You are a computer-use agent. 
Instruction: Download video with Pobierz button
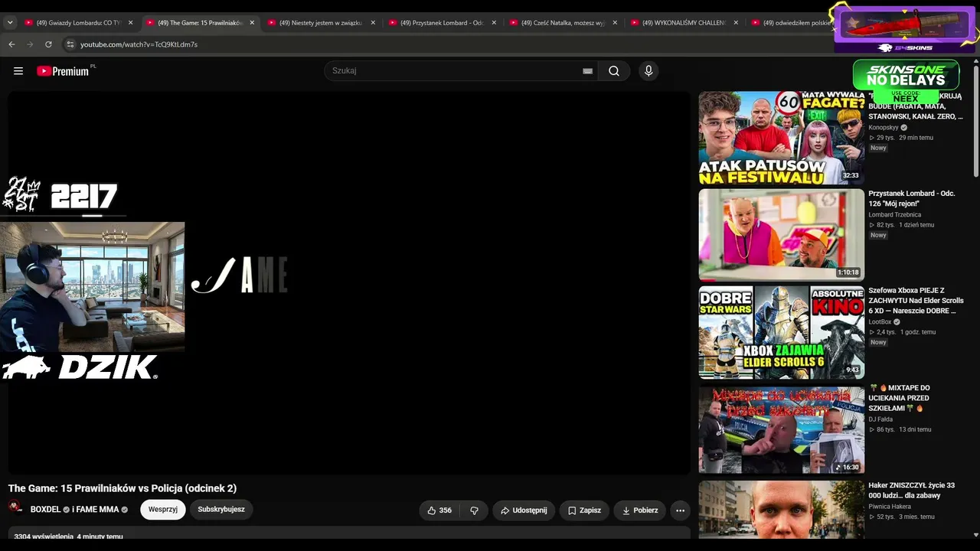640,510
